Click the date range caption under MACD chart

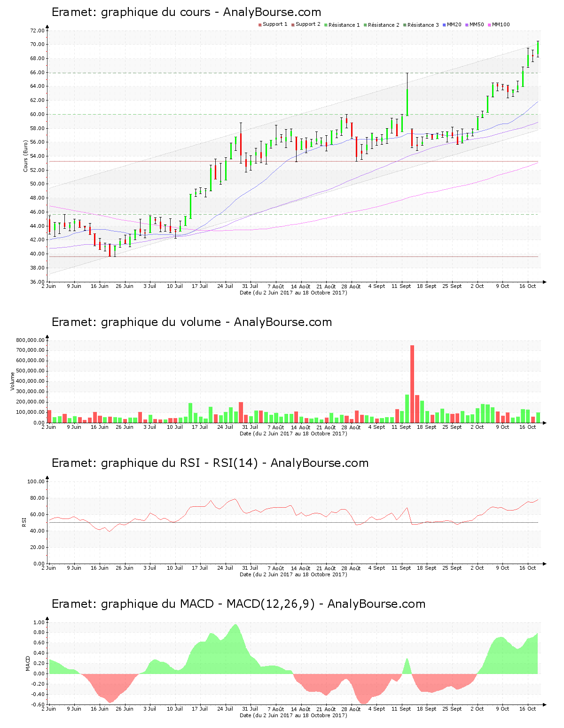(293, 715)
